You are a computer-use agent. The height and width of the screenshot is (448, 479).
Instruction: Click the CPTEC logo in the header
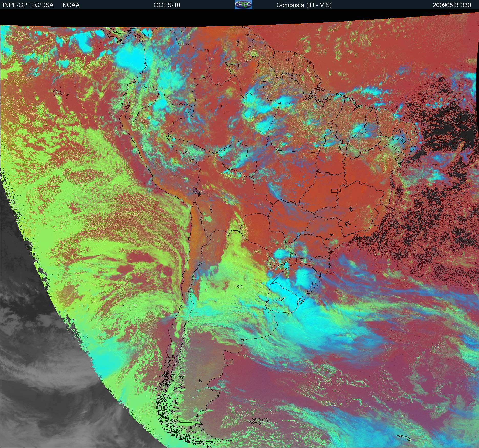[x=243, y=5]
